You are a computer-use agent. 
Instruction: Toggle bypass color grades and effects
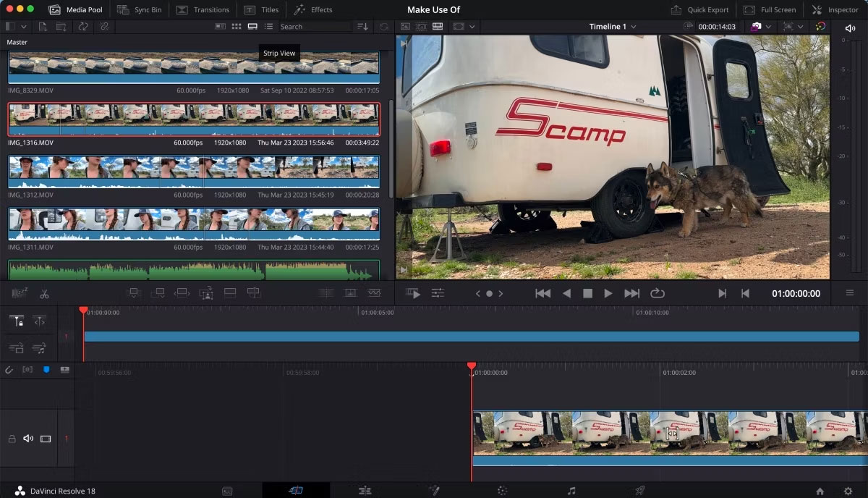[x=820, y=27]
